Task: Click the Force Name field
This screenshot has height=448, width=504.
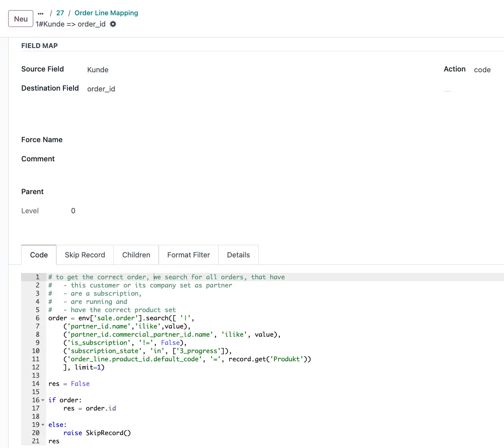Action: click(x=42, y=139)
